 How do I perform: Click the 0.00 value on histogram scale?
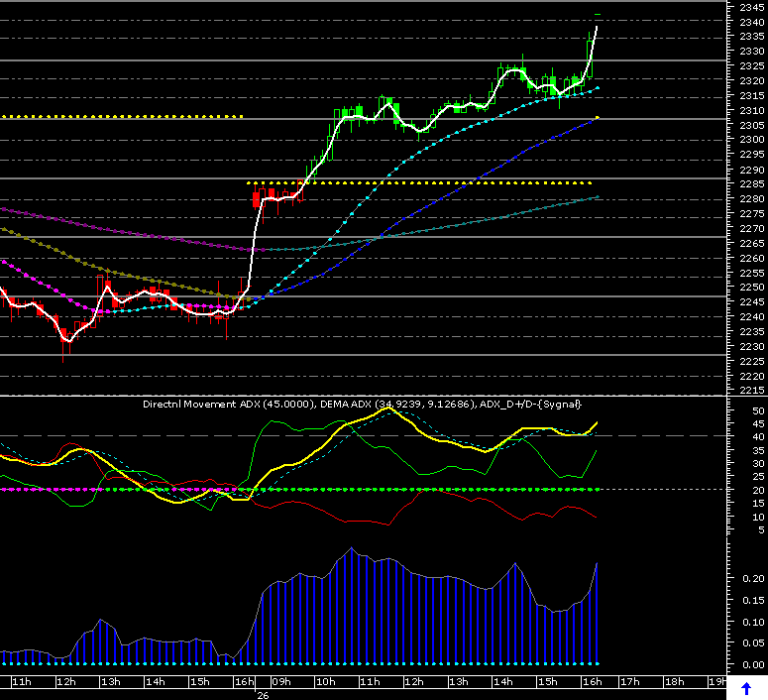click(750, 664)
